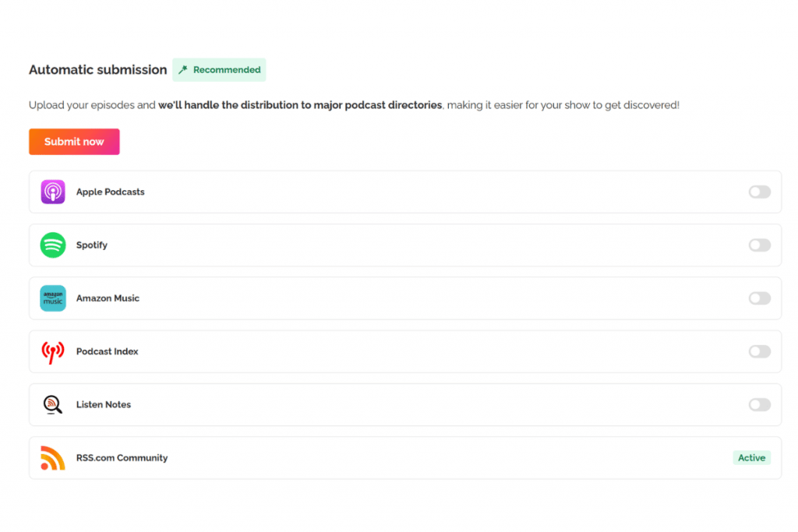798x532 pixels.
Task: Click the RSS.com Community label
Action: click(122, 458)
